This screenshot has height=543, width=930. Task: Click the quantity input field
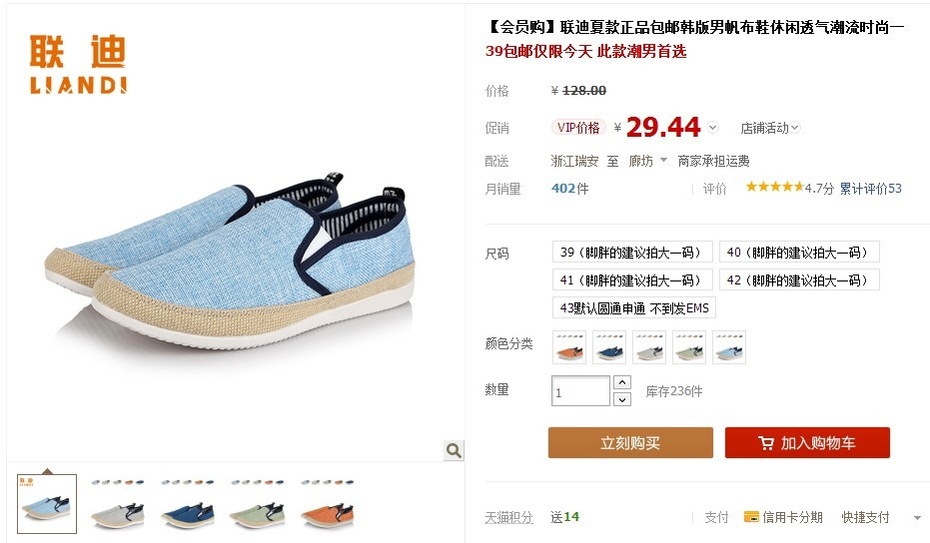(x=580, y=391)
